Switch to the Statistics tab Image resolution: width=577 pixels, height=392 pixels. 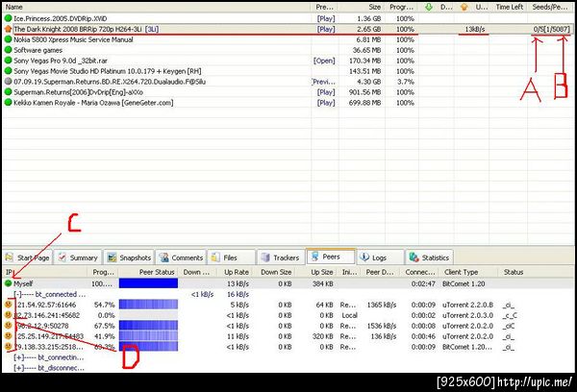pyautogui.click(x=429, y=257)
